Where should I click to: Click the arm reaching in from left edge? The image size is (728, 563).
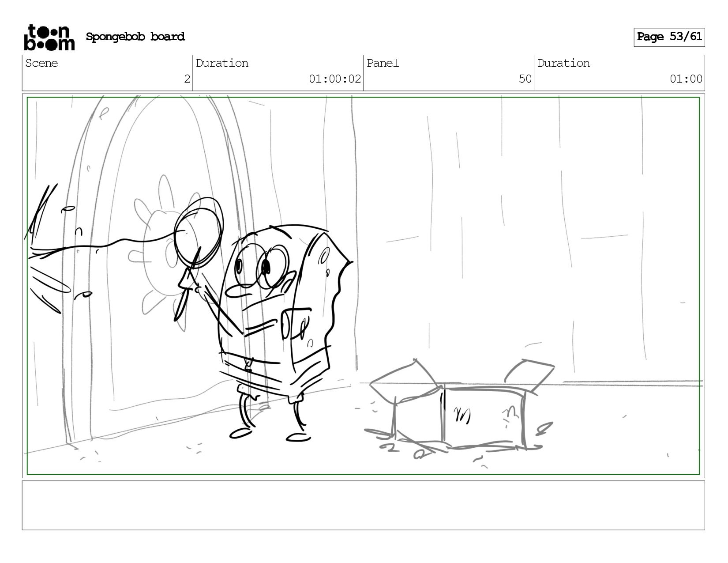tap(88, 247)
